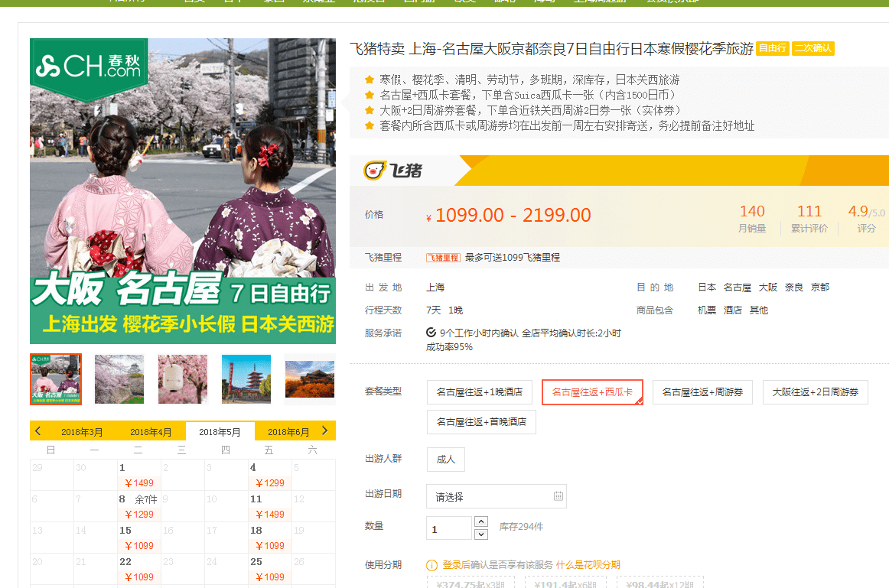
Task: Select package 名古屋往返+首晚酒店
Action: [x=481, y=422]
